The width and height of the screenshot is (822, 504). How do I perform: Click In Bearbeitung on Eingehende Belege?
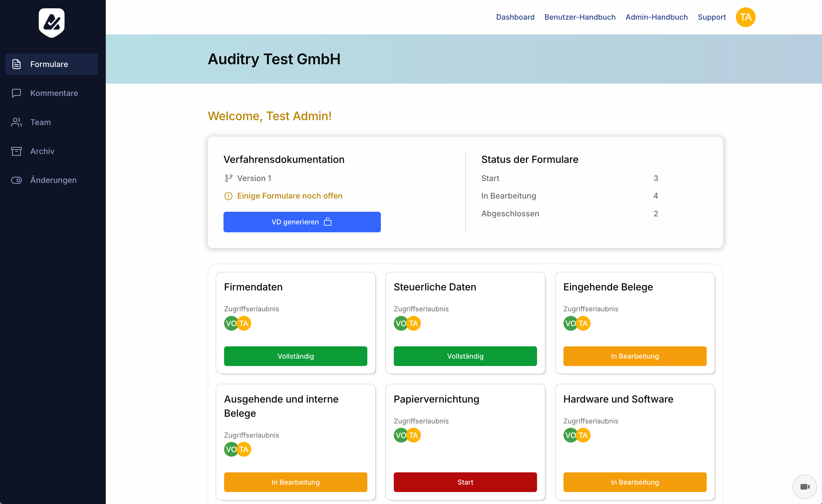coord(634,356)
